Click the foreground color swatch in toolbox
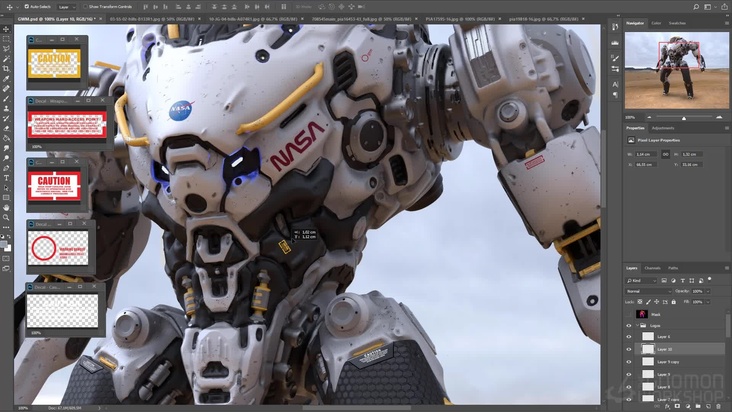 coord(4,244)
